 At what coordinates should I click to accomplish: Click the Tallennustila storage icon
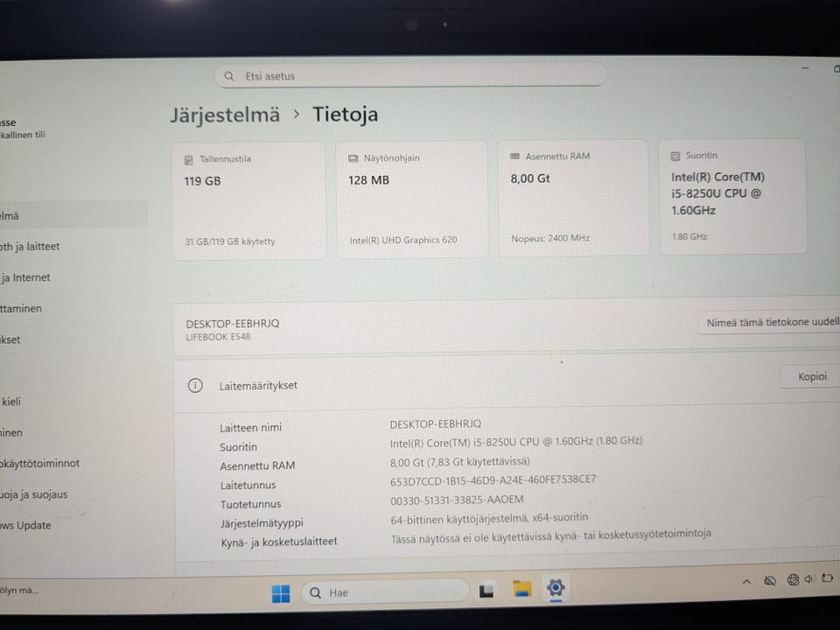189,159
